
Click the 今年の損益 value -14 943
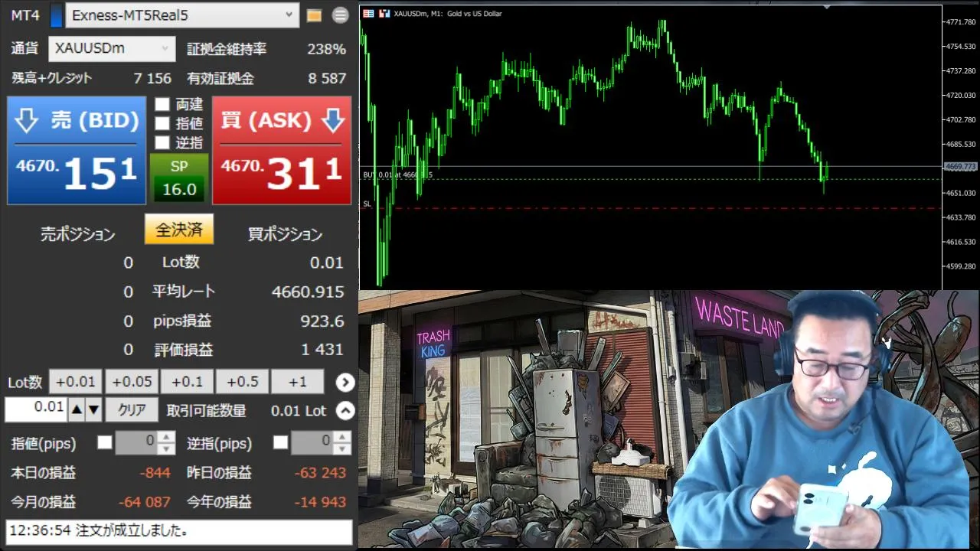click(x=321, y=502)
